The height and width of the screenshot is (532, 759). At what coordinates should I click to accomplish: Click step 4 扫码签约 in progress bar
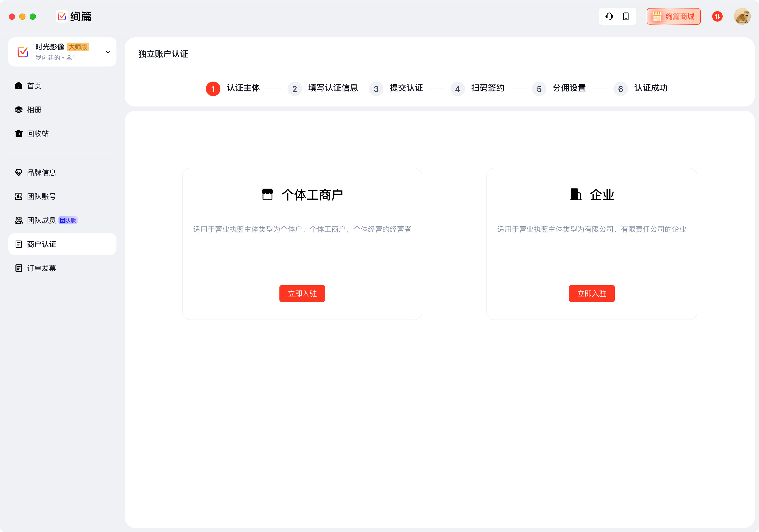pos(487,88)
